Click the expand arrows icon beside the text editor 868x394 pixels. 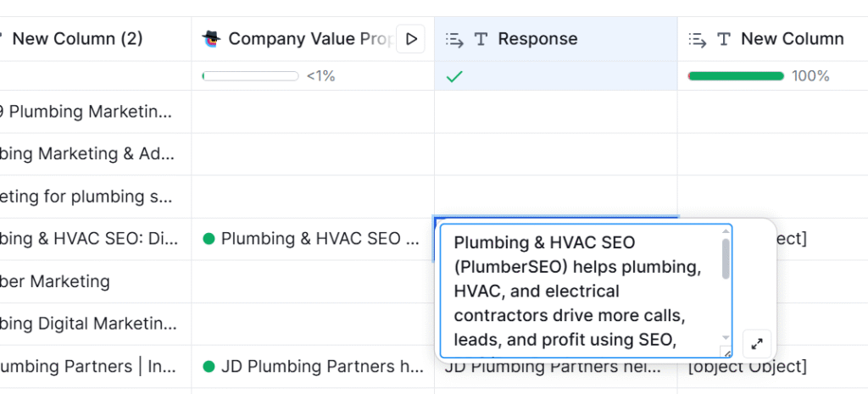(757, 344)
